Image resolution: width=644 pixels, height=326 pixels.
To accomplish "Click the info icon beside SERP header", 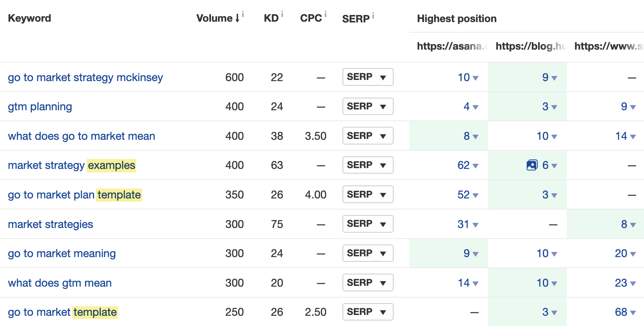I will [373, 15].
